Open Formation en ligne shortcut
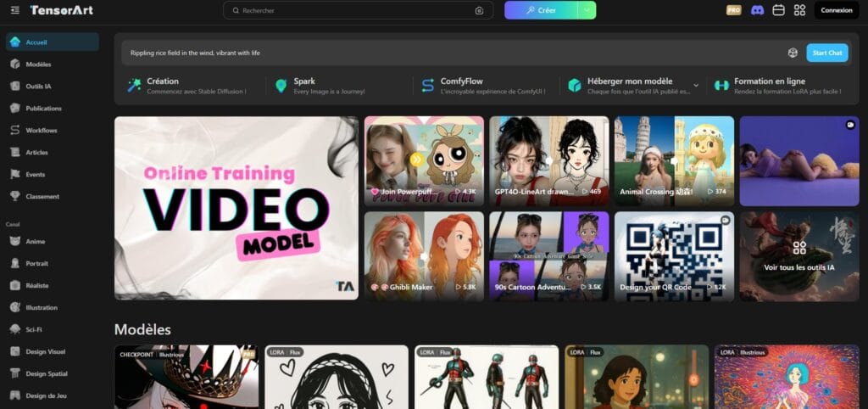868x409 pixels. 778,86
